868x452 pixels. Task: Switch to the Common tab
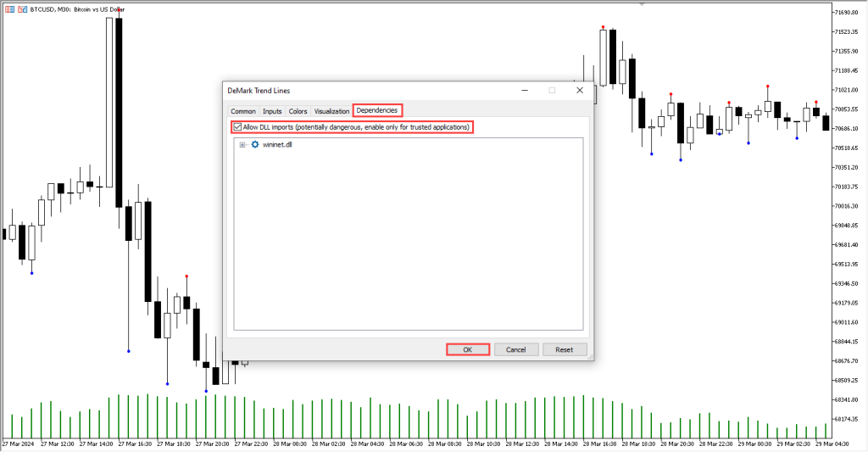coord(243,111)
